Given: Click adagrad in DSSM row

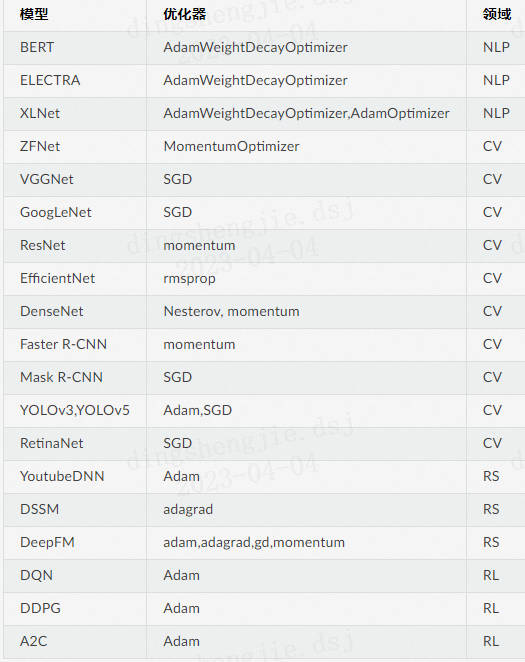Looking at the screenshot, I should click(188, 510).
